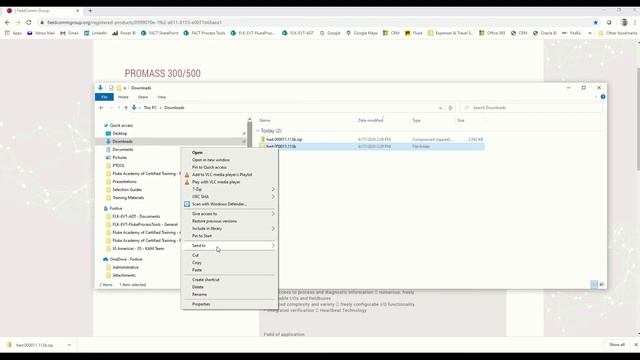Click Explorer's up-one-level arrow
This screenshot has height=360, width=640.
click(126, 108)
